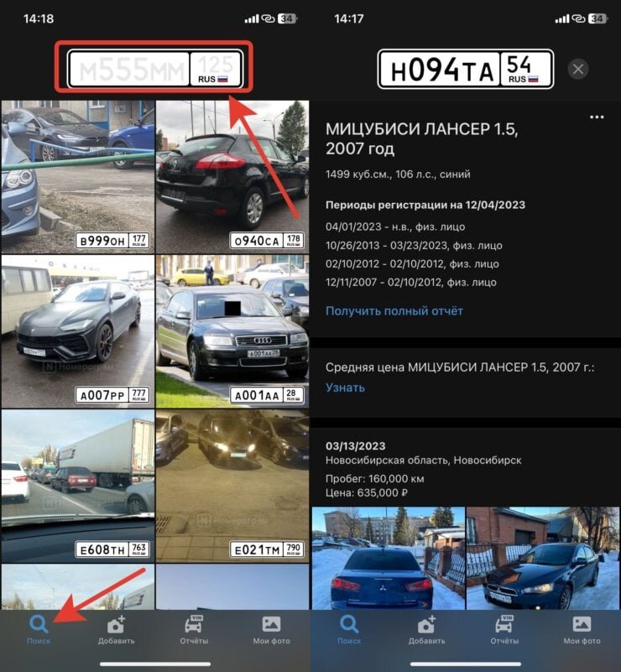The width and height of the screenshot is (621, 672).
Task: Open Отчёты VIN car icon in right screen
Action: (x=504, y=624)
